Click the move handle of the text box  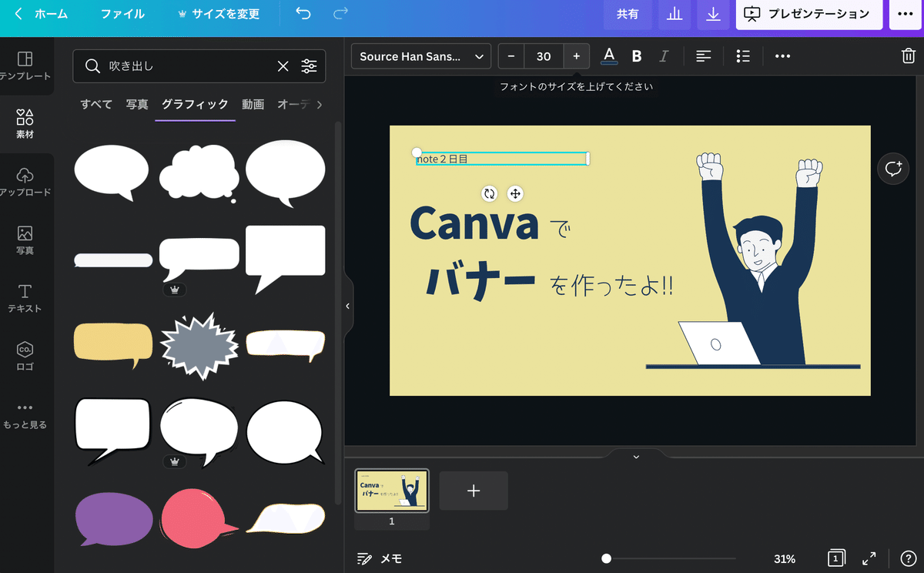pyautogui.click(x=515, y=193)
